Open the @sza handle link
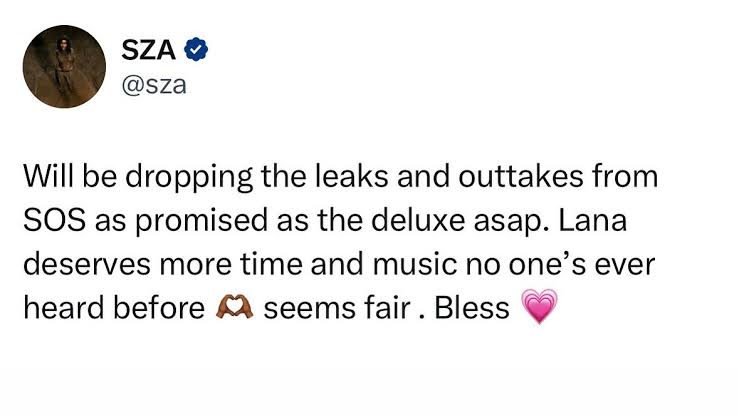This screenshot has width=739, height=415. [x=154, y=85]
